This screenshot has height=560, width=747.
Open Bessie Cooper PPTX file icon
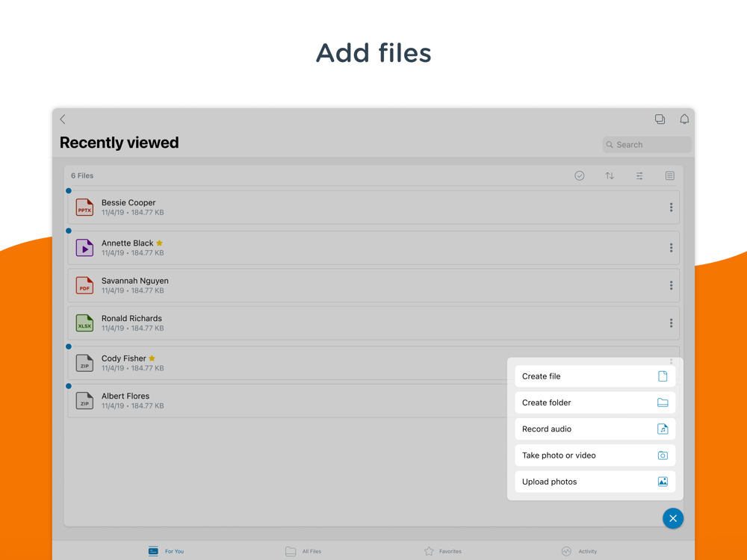[x=84, y=207]
